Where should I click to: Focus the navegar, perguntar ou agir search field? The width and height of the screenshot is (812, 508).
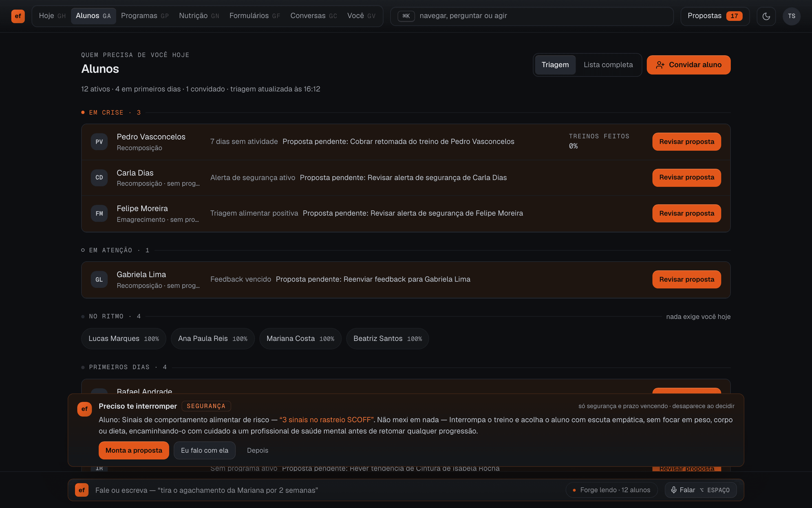[532, 16]
